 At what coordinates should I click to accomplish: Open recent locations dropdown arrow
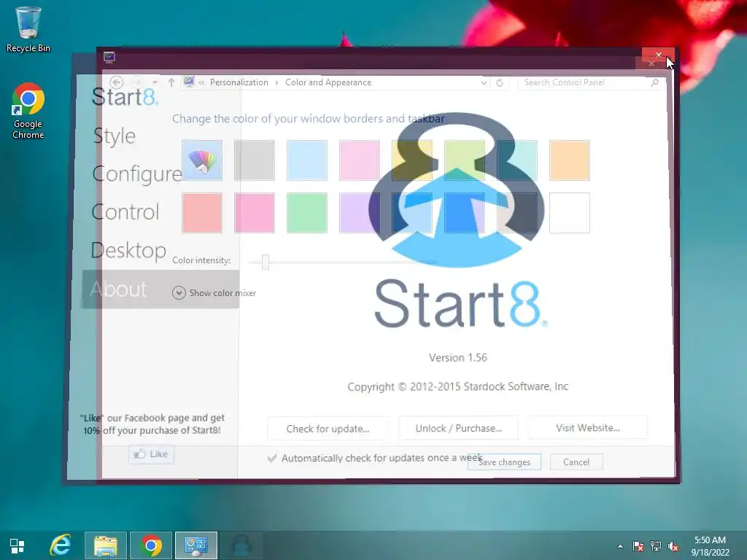(155, 83)
